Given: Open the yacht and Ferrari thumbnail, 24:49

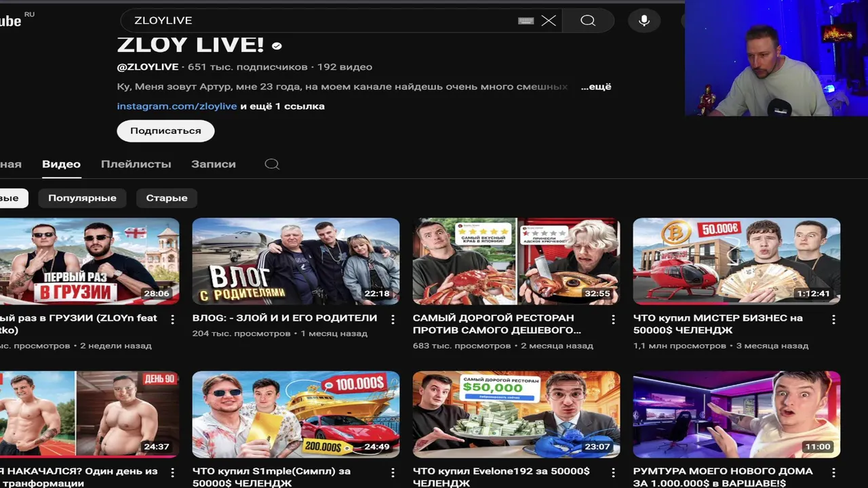Looking at the screenshot, I should pos(296,414).
